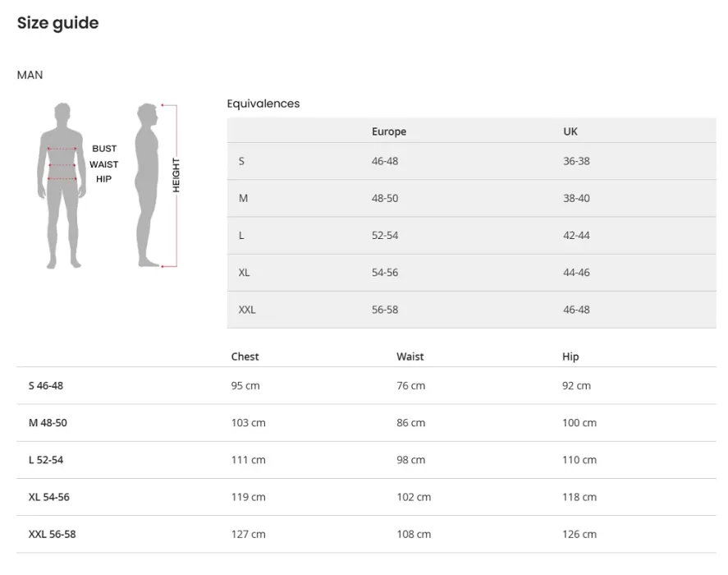Click the WAIST label beside figure
The image size is (728, 575).
click(104, 164)
